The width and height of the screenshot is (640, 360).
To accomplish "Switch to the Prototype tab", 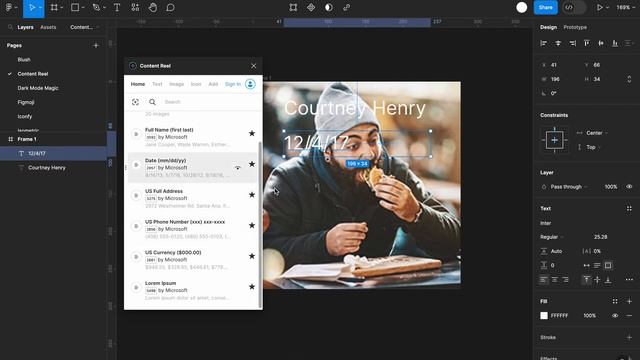I will tap(575, 27).
